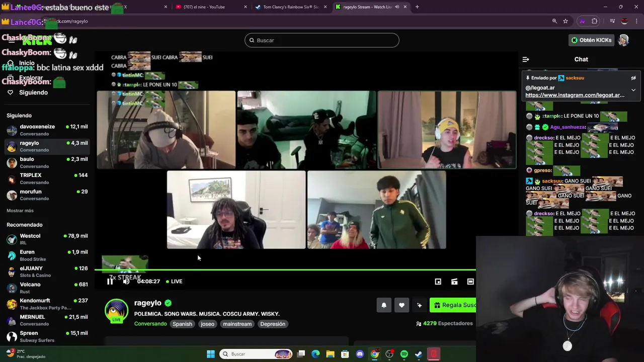Open elJUANY recommended channel

(x=47, y=271)
